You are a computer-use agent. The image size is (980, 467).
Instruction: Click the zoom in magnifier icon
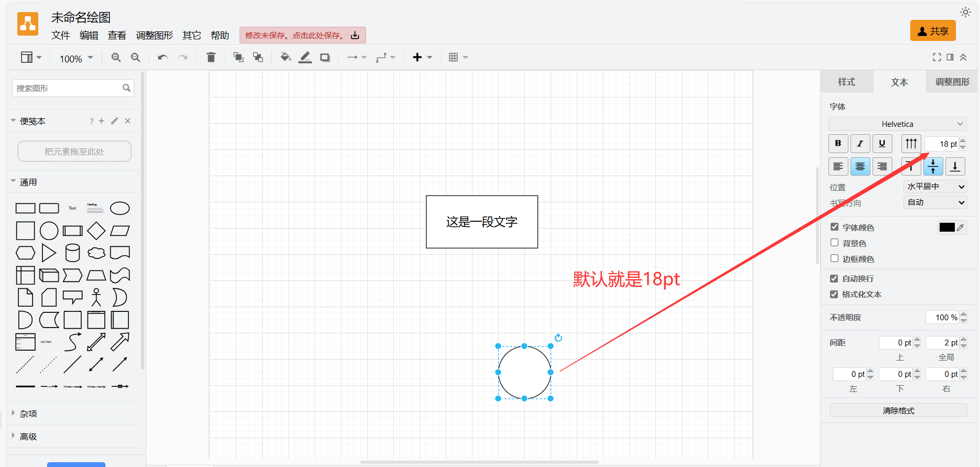pos(116,58)
